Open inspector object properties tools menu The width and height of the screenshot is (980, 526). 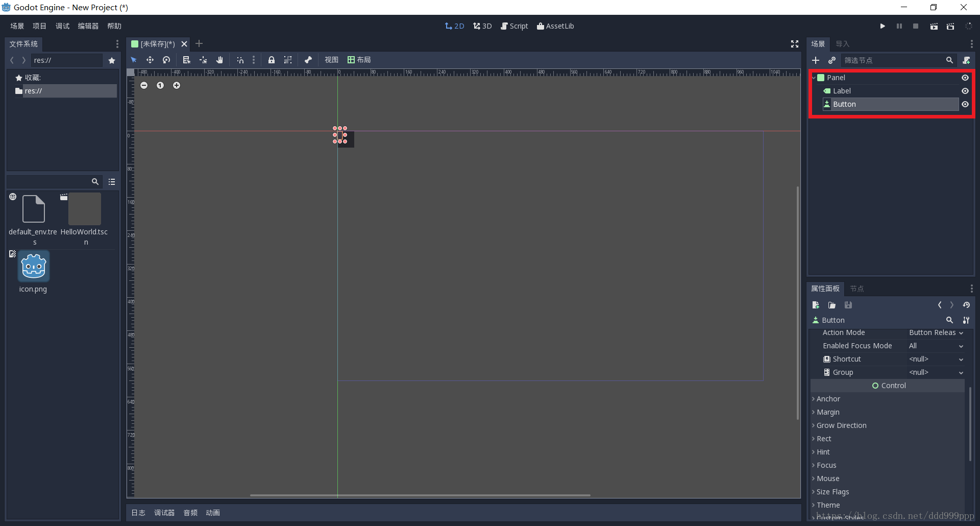[x=966, y=320]
